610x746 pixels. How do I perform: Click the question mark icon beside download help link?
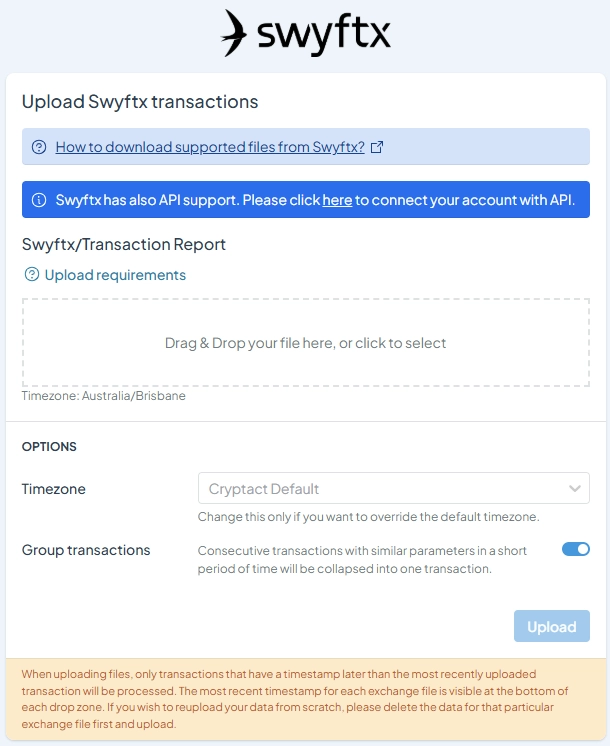(x=39, y=147)
